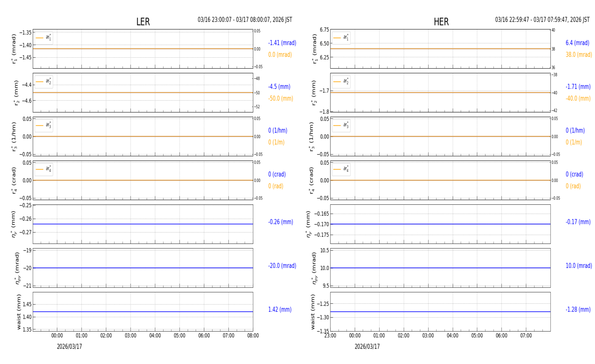Click LER's "0 (1/m)" value
This screenshot has width=595, height=364.
(276, 142)
